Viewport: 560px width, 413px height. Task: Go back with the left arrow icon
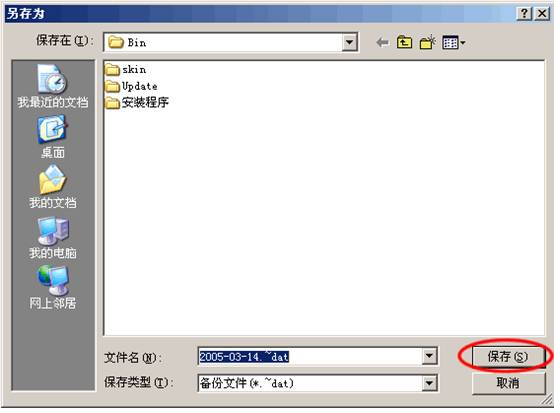pyautogui.click(x=382, y=43)
